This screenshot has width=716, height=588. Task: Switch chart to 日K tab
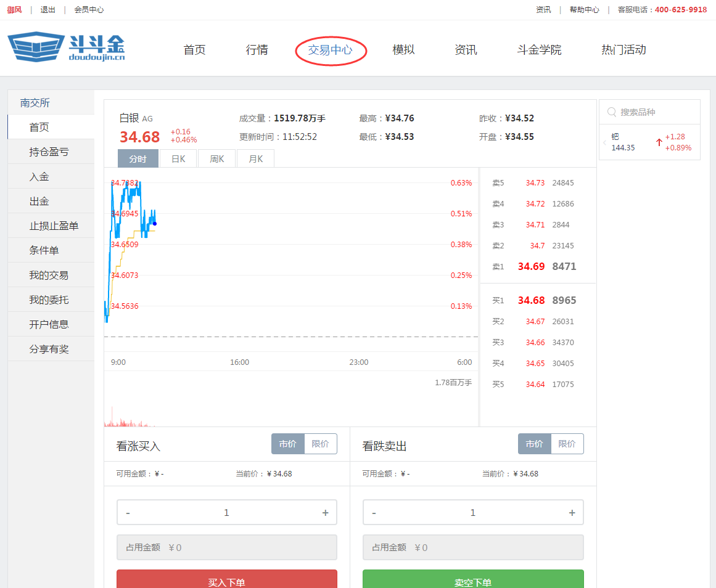178,158
